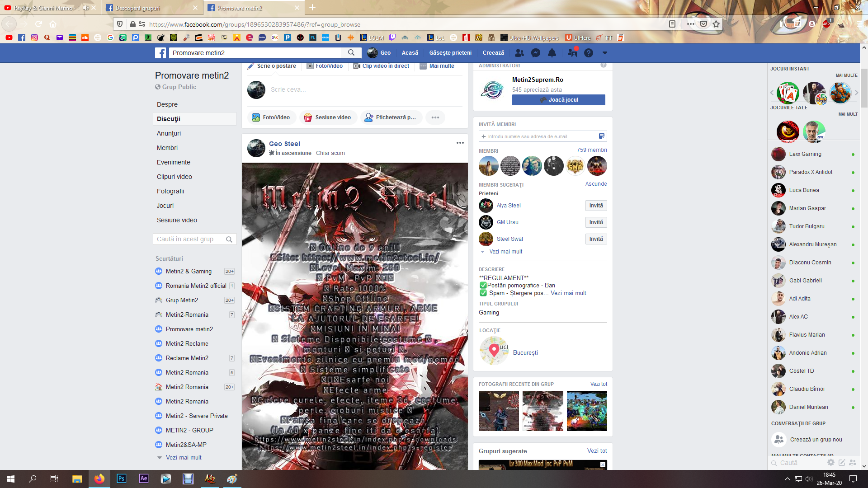This screenshot has width=868, height=488.
Task: Open the post options three-dot menu
Action: (460, 143)
